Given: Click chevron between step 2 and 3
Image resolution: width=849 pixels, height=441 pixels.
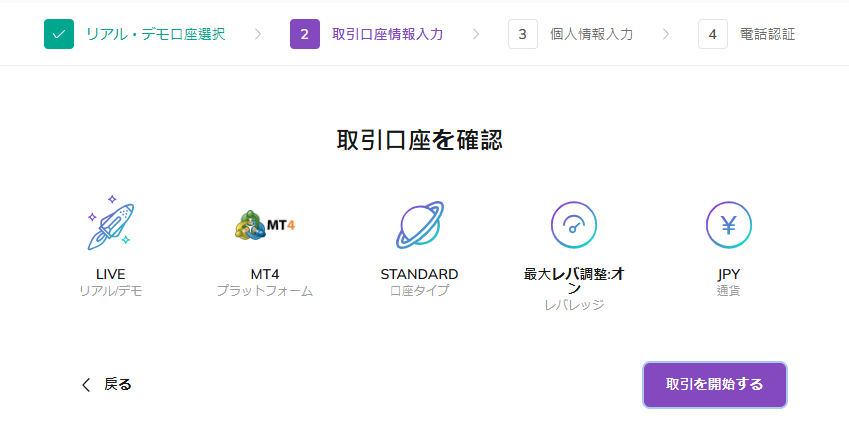Looking at the screenshot, I should pos(476,34).
